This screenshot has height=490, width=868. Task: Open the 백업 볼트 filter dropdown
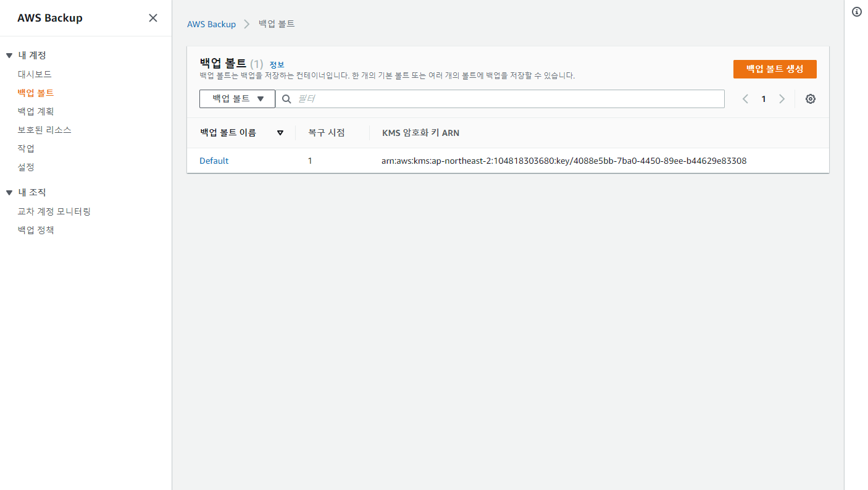237,99
